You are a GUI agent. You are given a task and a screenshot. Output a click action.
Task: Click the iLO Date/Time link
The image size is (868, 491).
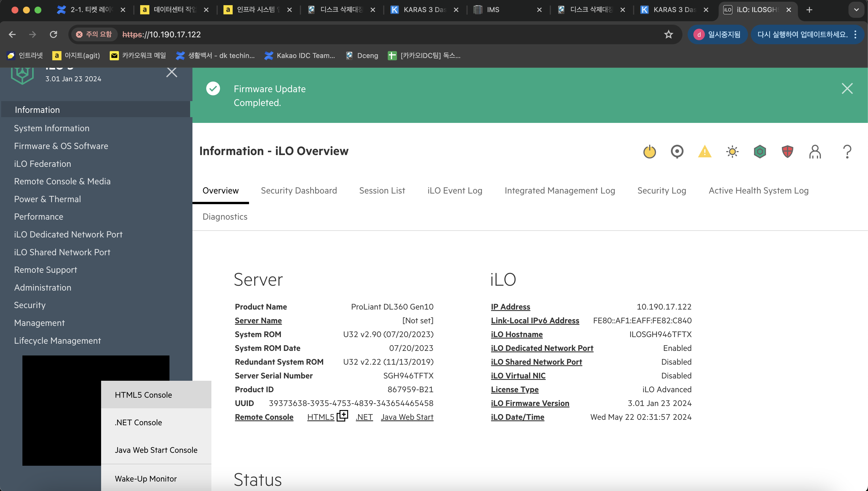(518, 417)
